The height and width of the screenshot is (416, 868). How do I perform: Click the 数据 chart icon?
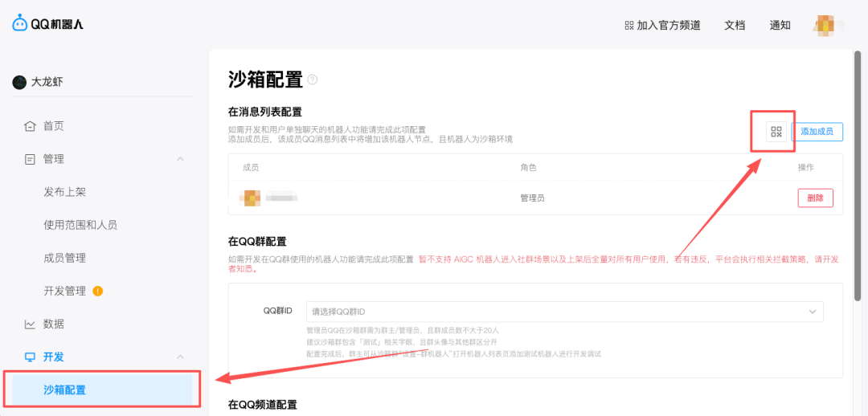[x=30, y=324]
